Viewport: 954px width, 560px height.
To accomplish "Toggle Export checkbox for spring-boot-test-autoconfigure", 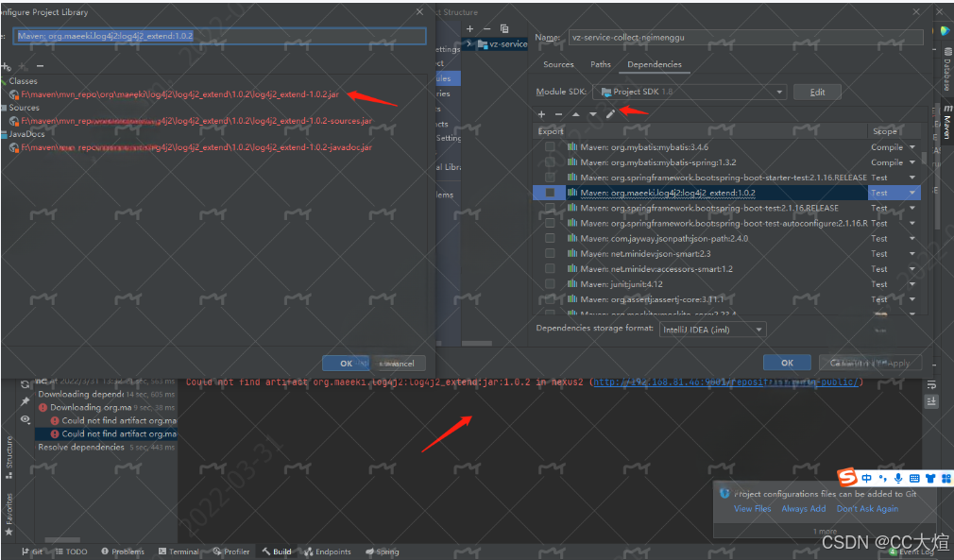I will [550, 223].
